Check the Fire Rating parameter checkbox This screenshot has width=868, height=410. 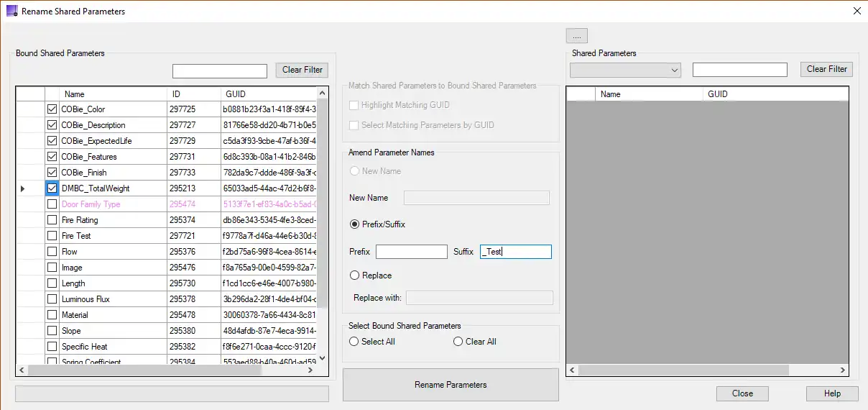(52, 220)
